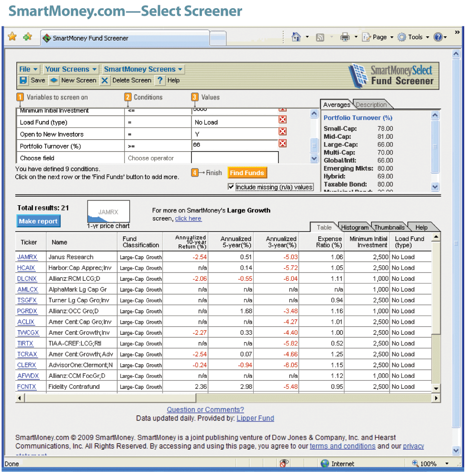This screenshot has width=469, height=476.
Task: Remove the Portfolio Turnover condition
Action: 282,144
